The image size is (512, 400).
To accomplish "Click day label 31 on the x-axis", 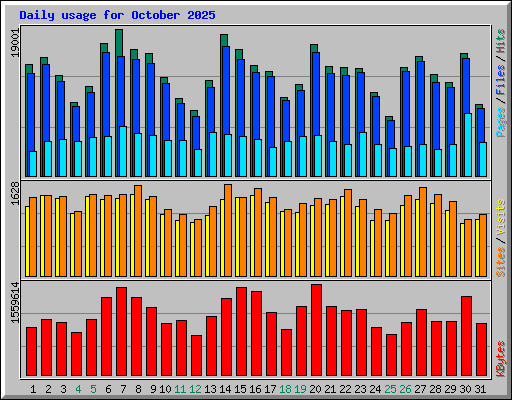I will pyautogui.click(x=480, y=389).
